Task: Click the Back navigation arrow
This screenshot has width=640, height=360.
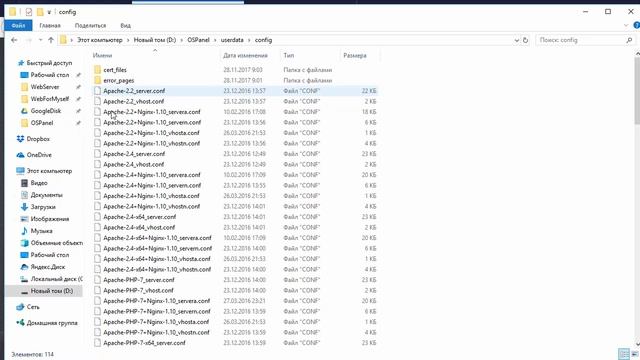Action: (x=14, y=40)
